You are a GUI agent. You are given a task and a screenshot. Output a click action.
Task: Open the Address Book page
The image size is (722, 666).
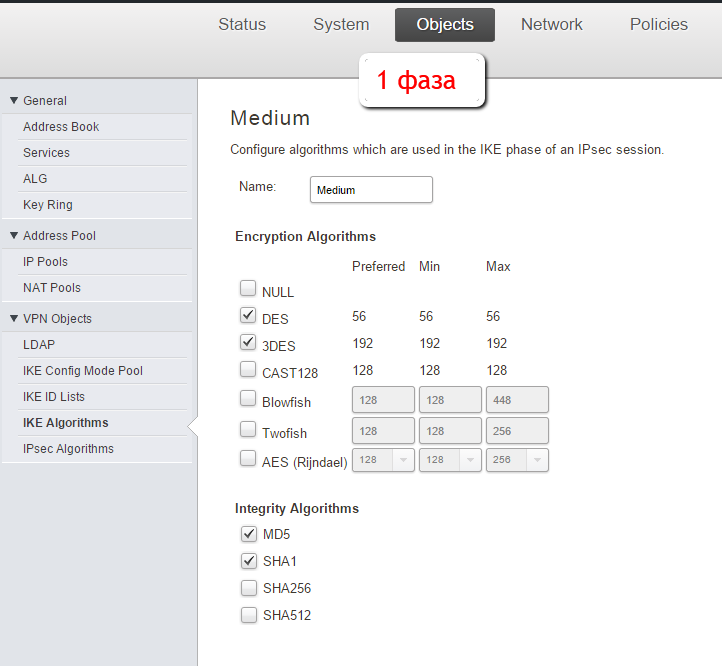point(61,127)
